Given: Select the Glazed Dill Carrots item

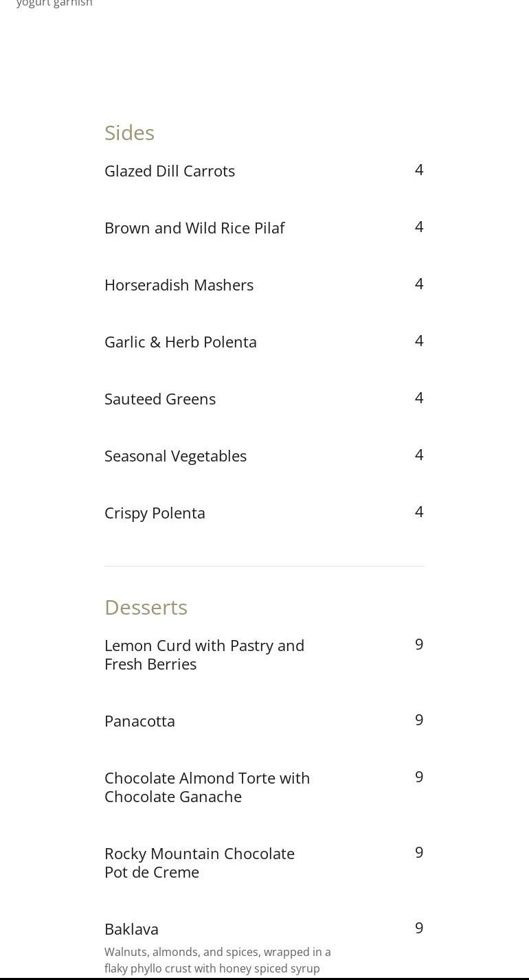Looking at the screenshot, I should pyautogui.click(x=170, y=171).
